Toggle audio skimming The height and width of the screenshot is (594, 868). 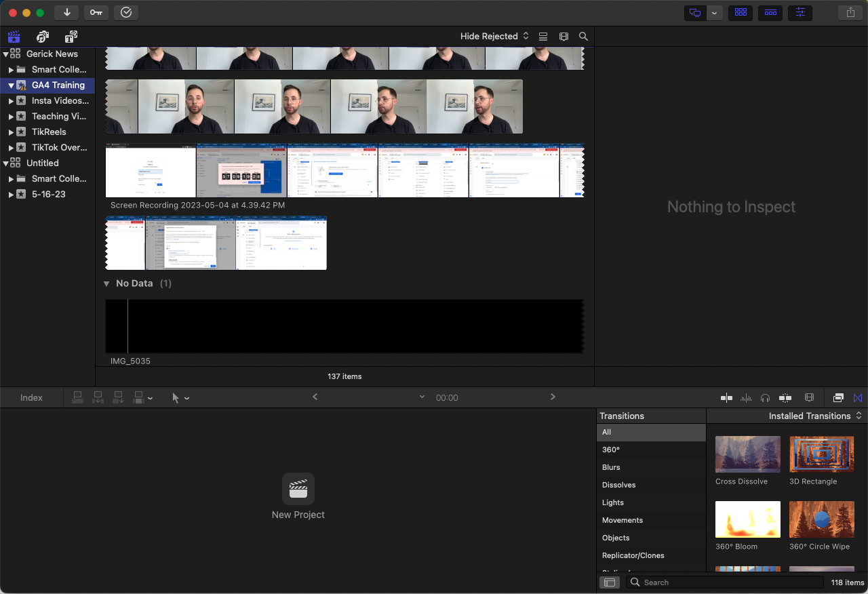(746, 398)
